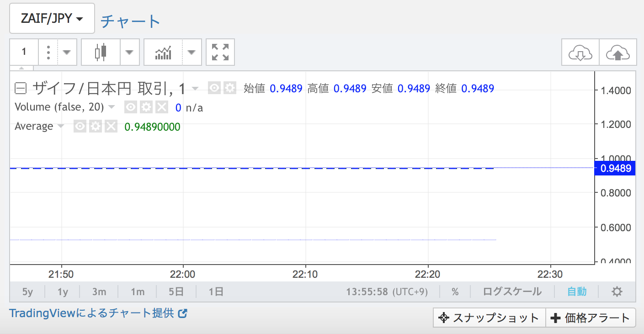
Task: Remove the Average indicator with X icon
Action: pyautogui.click(x=111, y=127)
